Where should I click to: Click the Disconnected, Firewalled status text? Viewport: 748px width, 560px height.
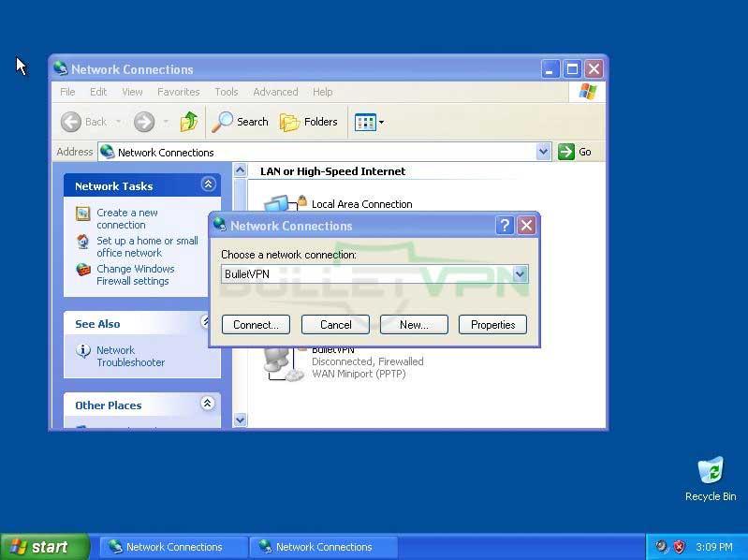pos(367,361)
